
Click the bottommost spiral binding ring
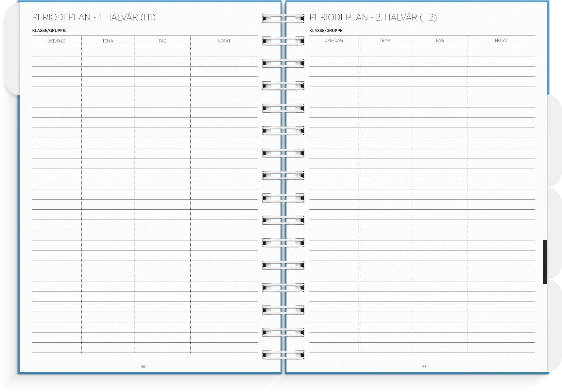coord(283,355)
